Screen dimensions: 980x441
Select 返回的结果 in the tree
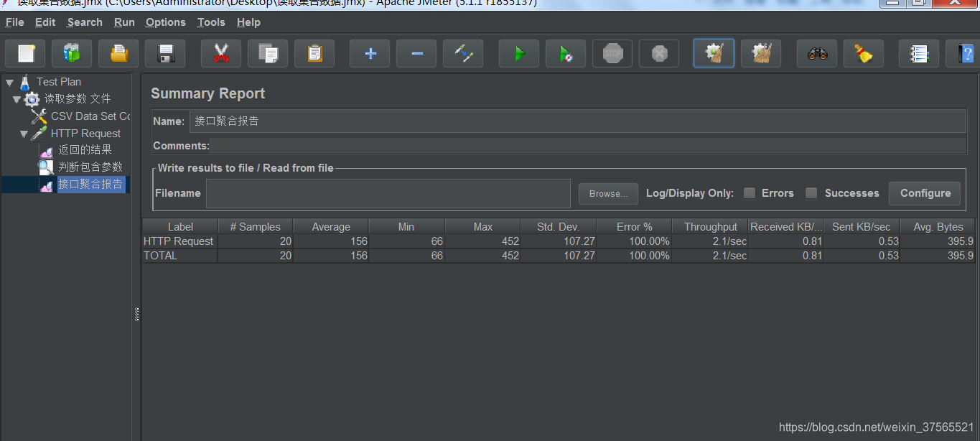[85, 150]
